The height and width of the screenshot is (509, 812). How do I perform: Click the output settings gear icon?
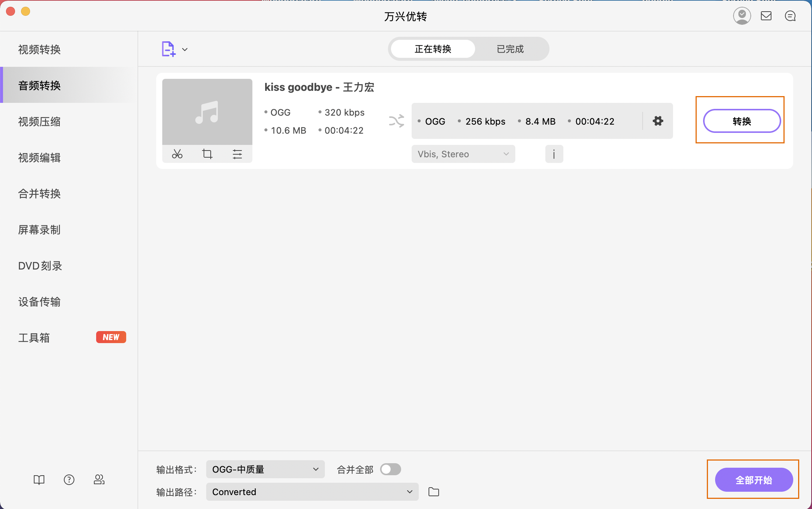pos(658,121)
